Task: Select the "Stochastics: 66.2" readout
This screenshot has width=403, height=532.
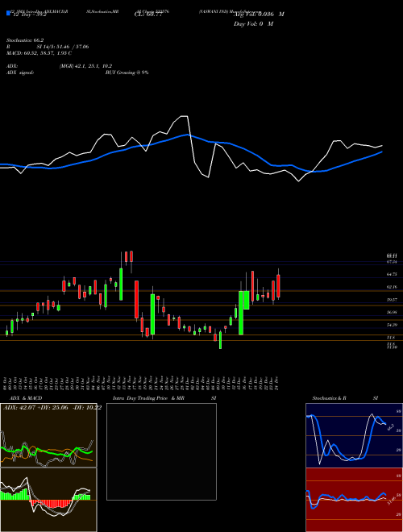Action: pos(25,39)
